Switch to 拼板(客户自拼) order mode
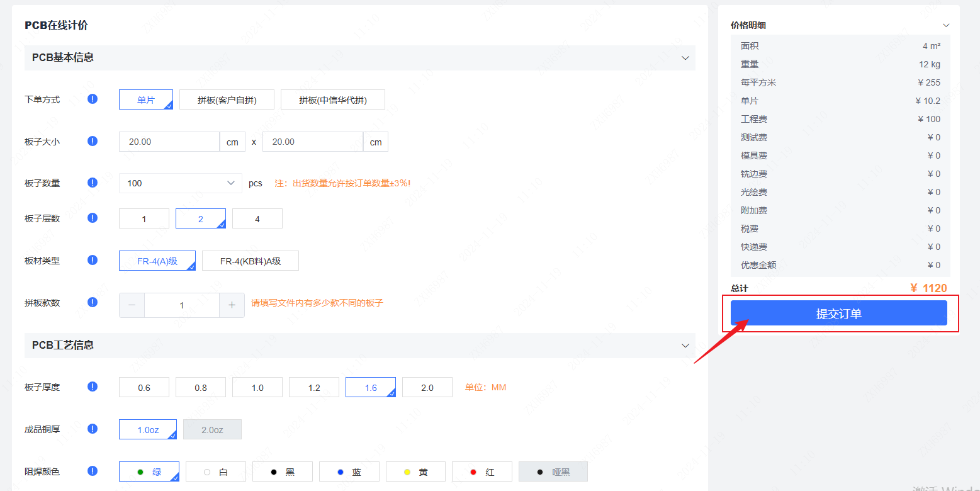 tap(227, 99)
